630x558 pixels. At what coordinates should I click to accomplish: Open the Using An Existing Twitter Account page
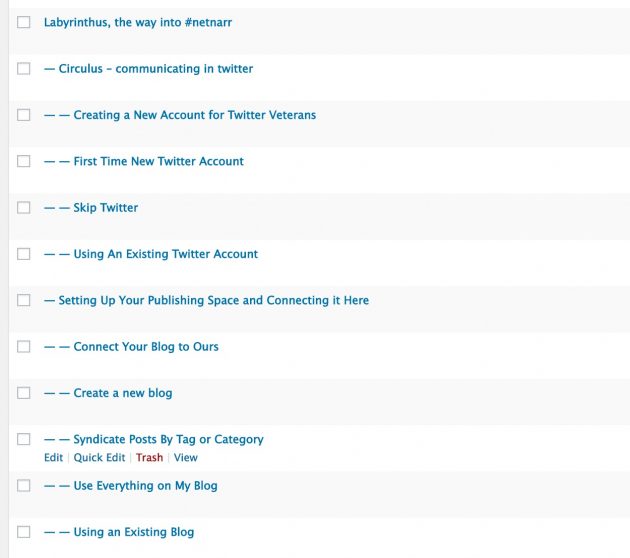point(165,254)
